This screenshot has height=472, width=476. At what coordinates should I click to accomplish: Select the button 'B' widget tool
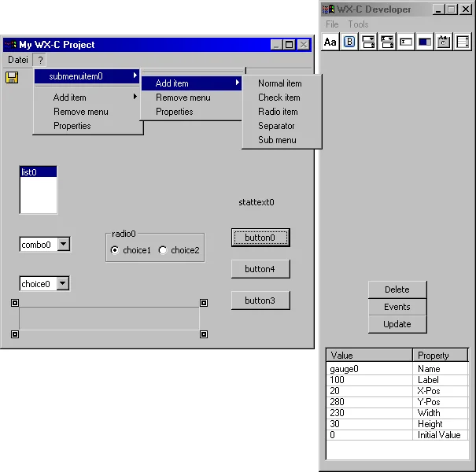coord(349,42)
